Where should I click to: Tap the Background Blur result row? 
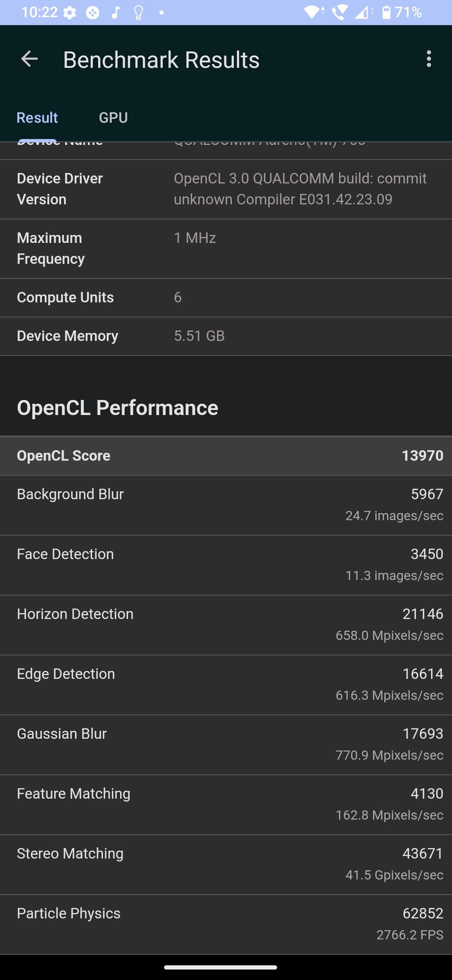[226, 505]
